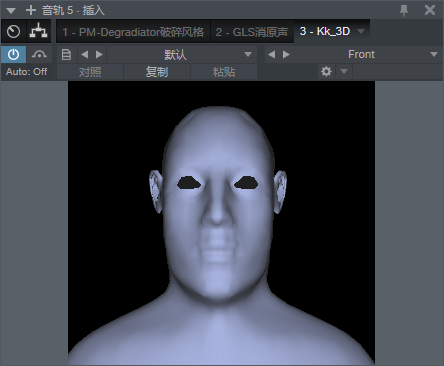The height and width of the screenshot is (366, 444).
Task: Open the gear settings icon
Action: pyautogui.click(x=326, y=71)
